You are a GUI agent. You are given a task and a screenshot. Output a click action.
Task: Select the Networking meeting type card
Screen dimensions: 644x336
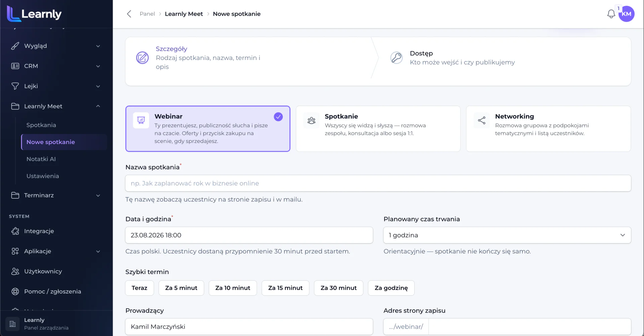548,129
